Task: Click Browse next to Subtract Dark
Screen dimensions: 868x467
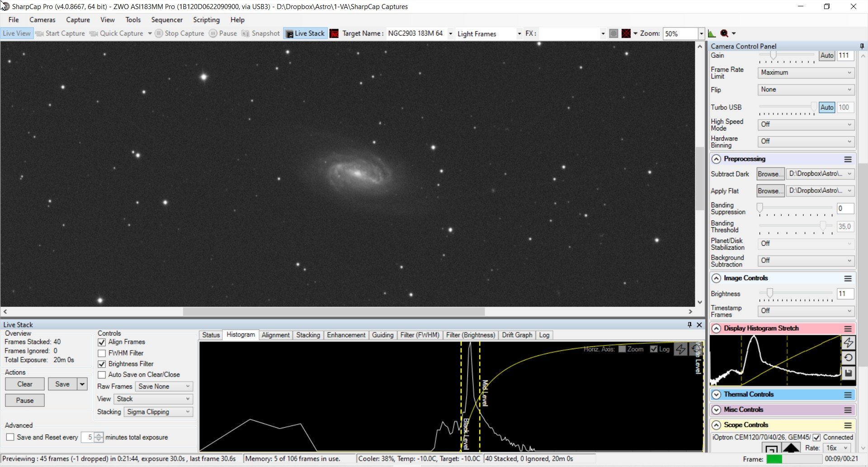Action: click(x=770, y=174)
